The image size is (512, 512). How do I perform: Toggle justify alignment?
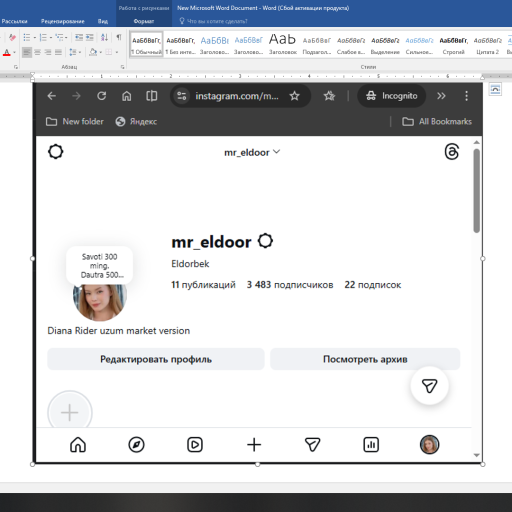tap(58, 52)
